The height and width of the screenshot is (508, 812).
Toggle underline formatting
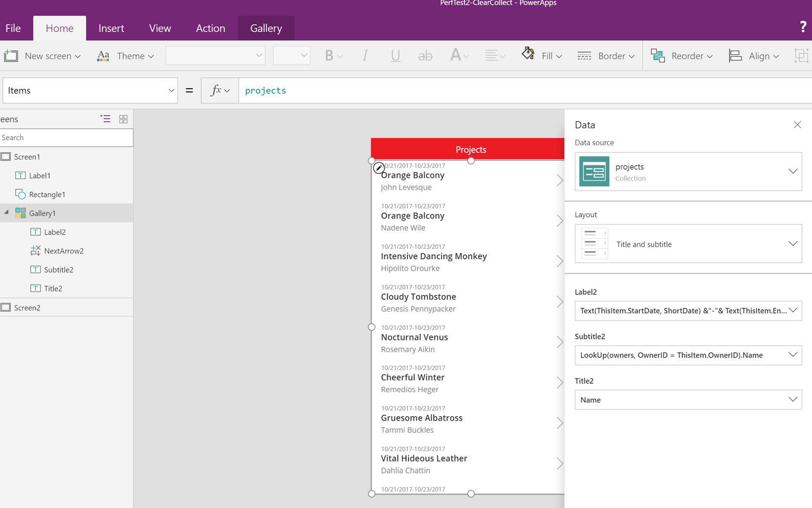pos(395,55)
